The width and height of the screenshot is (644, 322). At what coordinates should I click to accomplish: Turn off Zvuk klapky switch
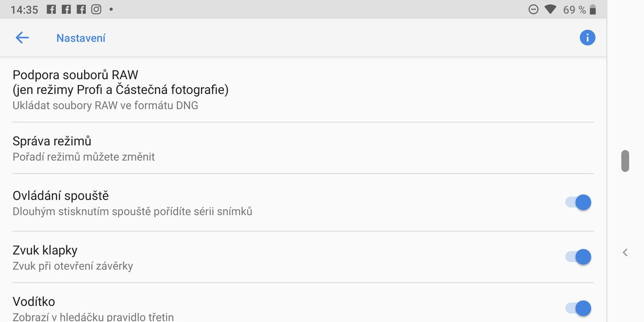click(578, 257)
